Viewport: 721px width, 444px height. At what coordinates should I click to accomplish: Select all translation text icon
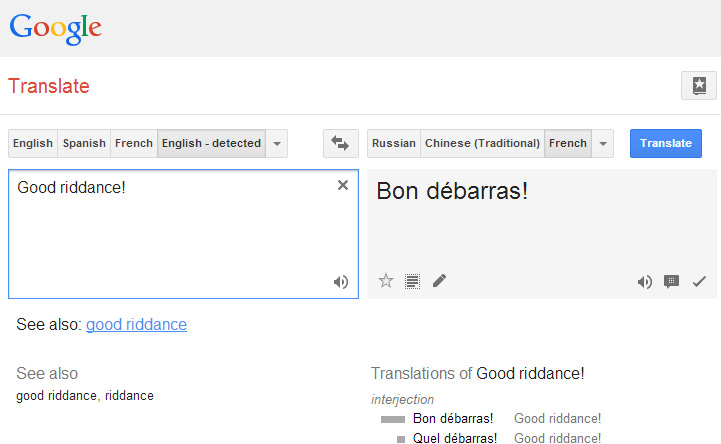tap(412, 281)
